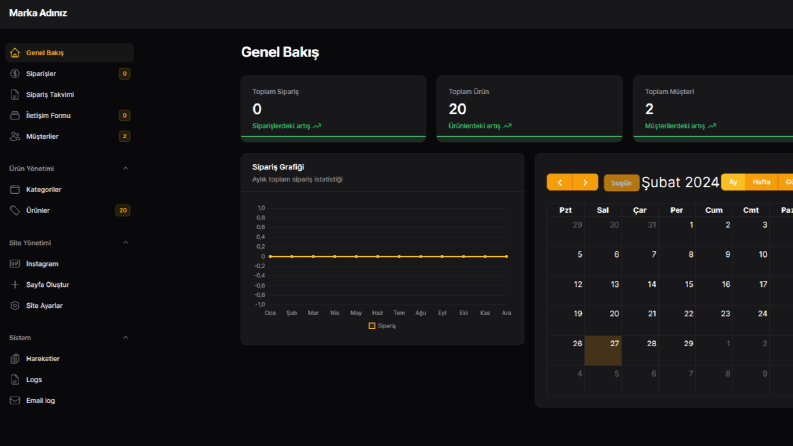Click the plus icon beside Sayfa Oluştur
This screenshot has width=793, height=446.
coord(15,285)
